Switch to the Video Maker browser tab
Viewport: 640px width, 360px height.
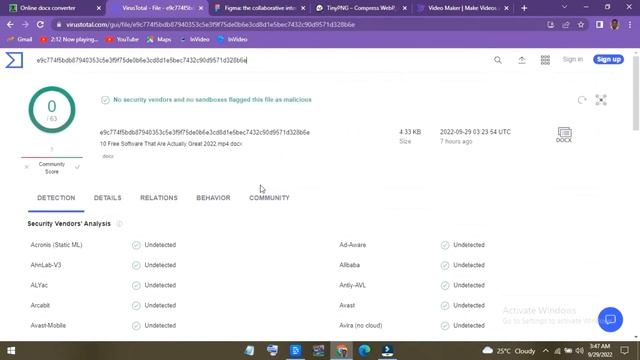462,8
